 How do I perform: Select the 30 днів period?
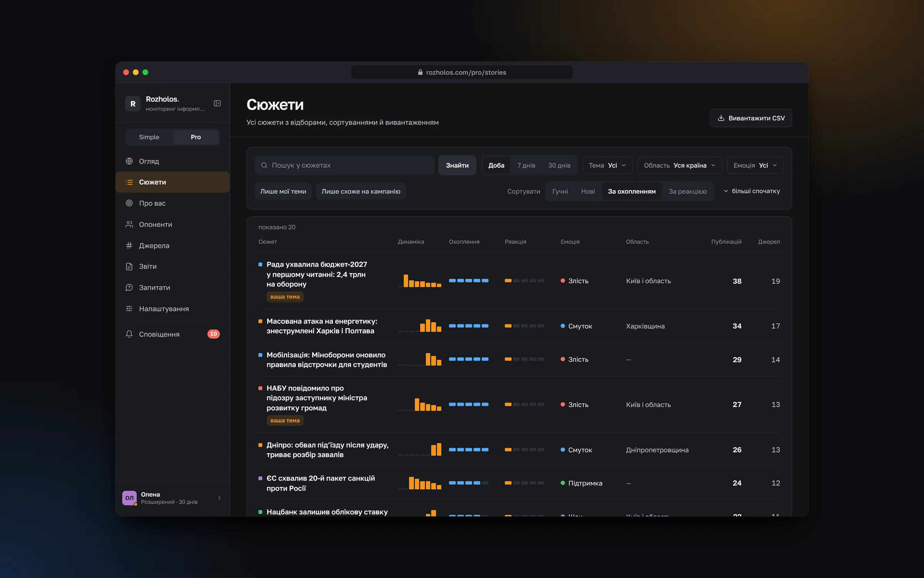[x=559, y=165]
